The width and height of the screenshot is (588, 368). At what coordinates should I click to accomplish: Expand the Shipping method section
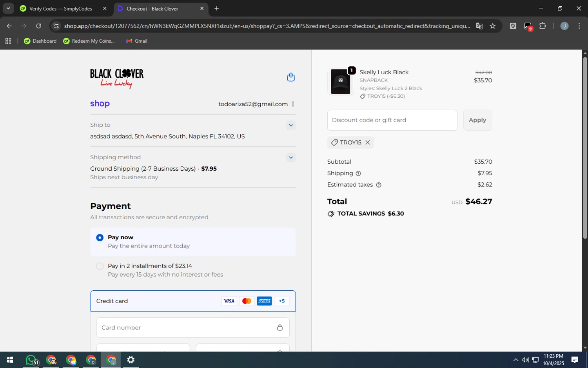[291, 158]
